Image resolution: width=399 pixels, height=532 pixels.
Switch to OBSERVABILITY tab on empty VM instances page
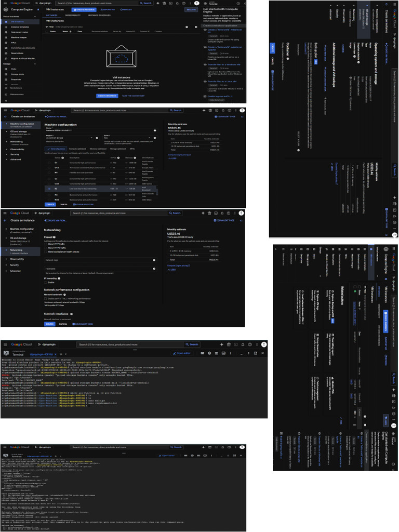[73, 15]
